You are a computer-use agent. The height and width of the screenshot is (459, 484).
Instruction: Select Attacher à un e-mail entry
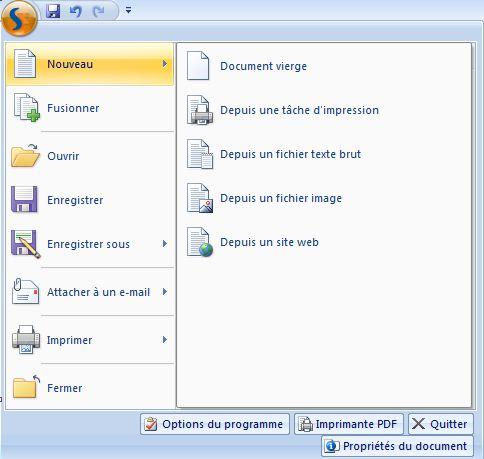click(x=90, y=292)
